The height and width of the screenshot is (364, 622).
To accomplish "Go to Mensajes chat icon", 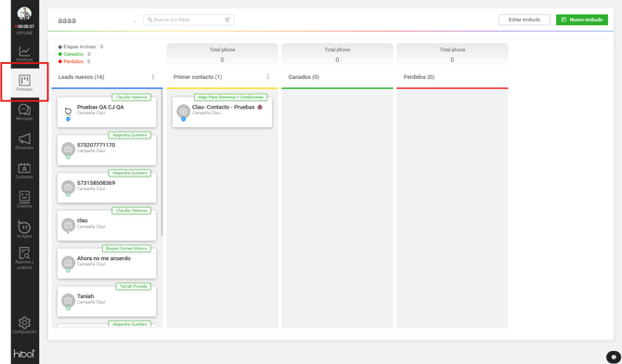I will coord(24,112).
